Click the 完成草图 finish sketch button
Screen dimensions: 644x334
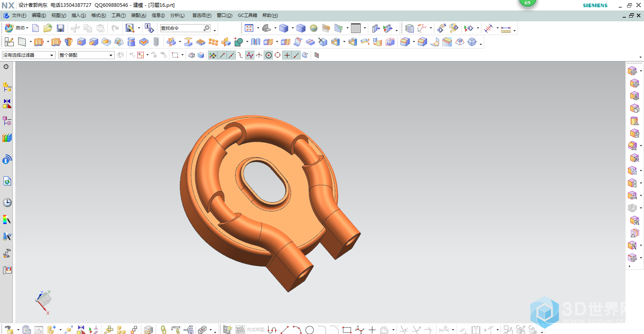tap(250, 330)
